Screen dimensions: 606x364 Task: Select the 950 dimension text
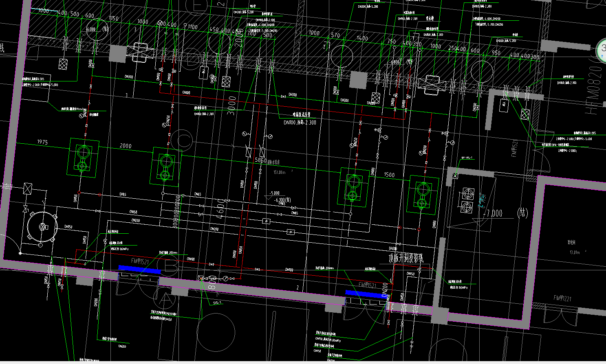(x=496, y=53)
